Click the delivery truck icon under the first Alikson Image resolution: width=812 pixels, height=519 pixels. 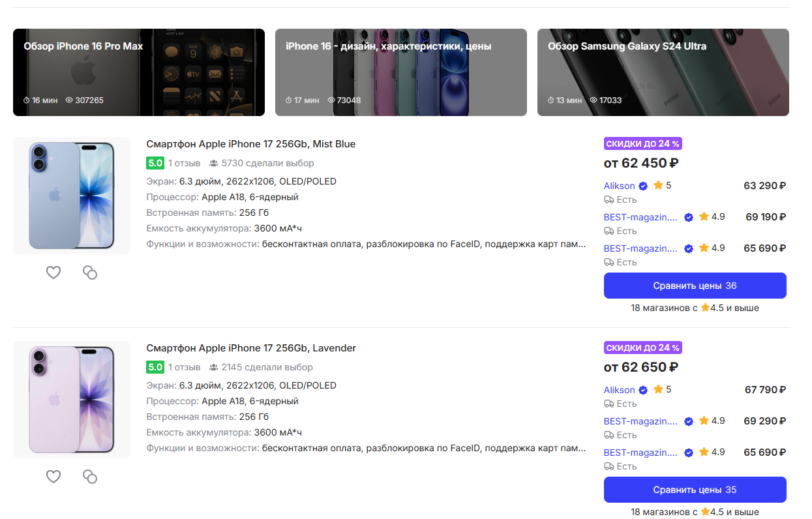609,200
